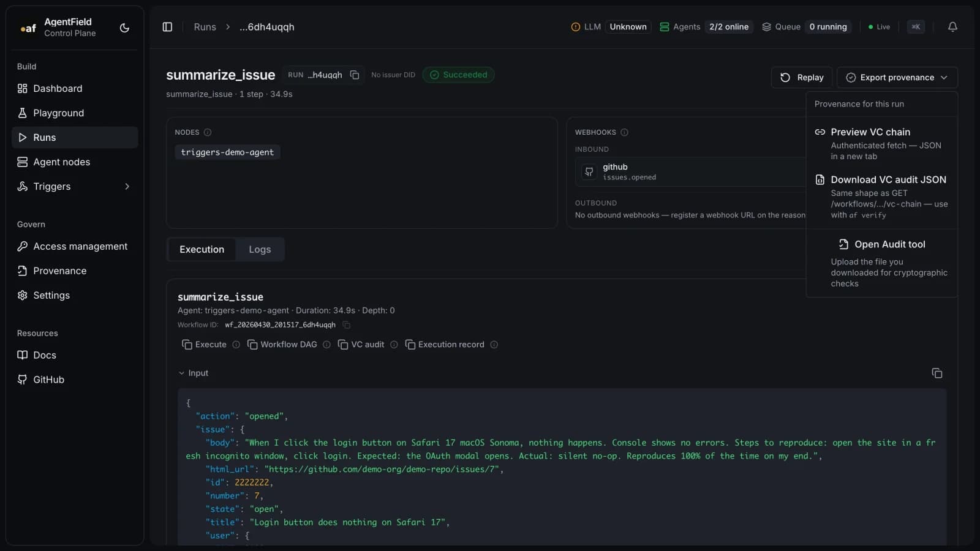Click the Agents server icon

(x=664, y=27)
